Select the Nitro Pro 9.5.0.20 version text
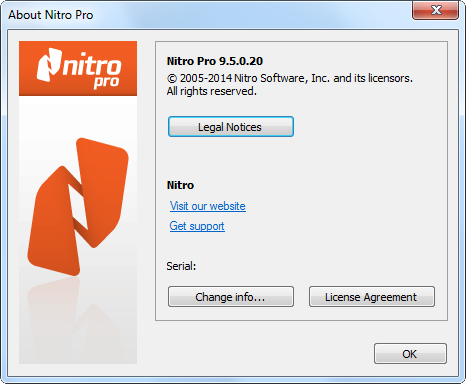The image size is (466, 384). (x=215, y=61)
